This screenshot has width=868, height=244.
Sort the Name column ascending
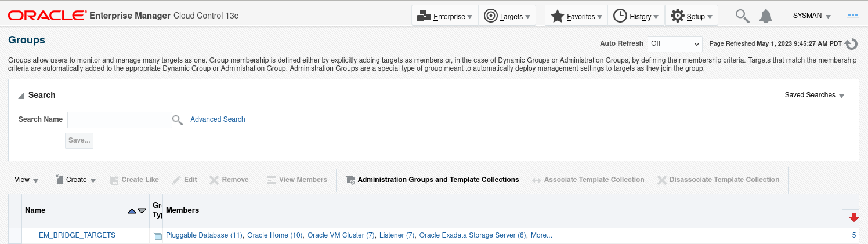(132, 211)
